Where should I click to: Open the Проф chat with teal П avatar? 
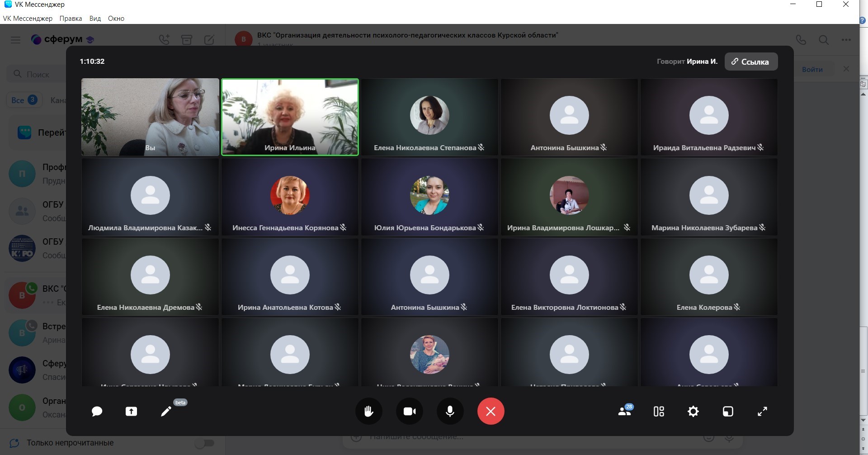(x=35, y=174)
